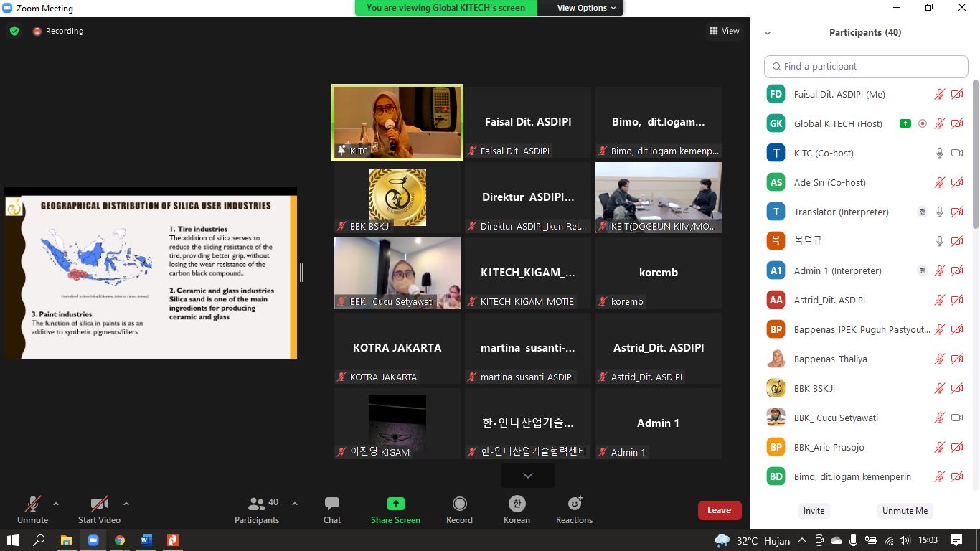Screen dimensions: 980x551
Task: Select the KEIT(DOGEUN KIM) video tile
Action: click(x=659, y=197)
